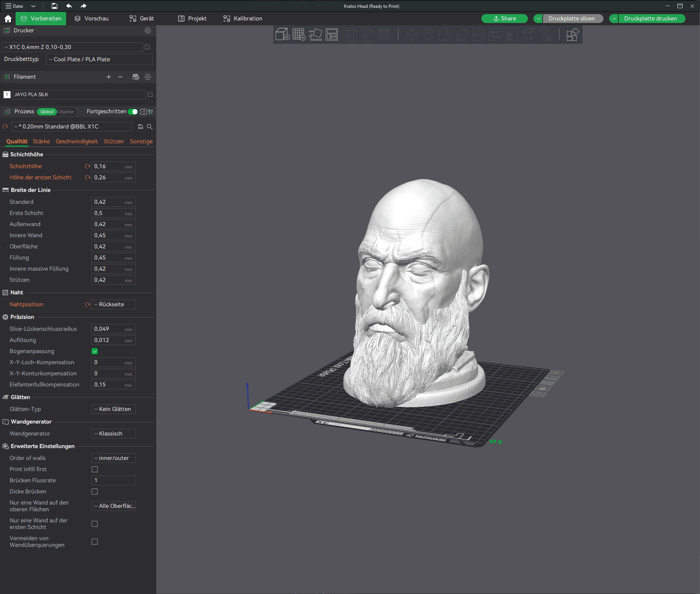Screen dimensions: 700x594
Task: Open AMS filament sync icon
Action: tap(135, 77)
